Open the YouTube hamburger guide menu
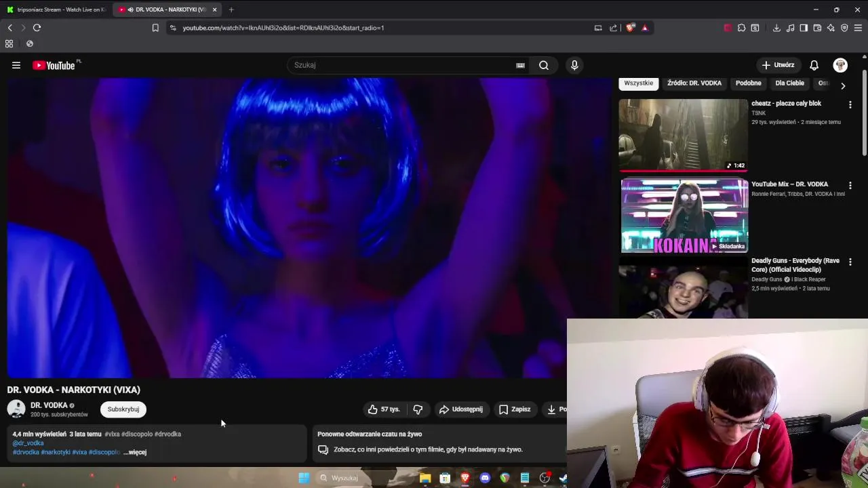This screenshot has width=868, height=488. (16, 65)
